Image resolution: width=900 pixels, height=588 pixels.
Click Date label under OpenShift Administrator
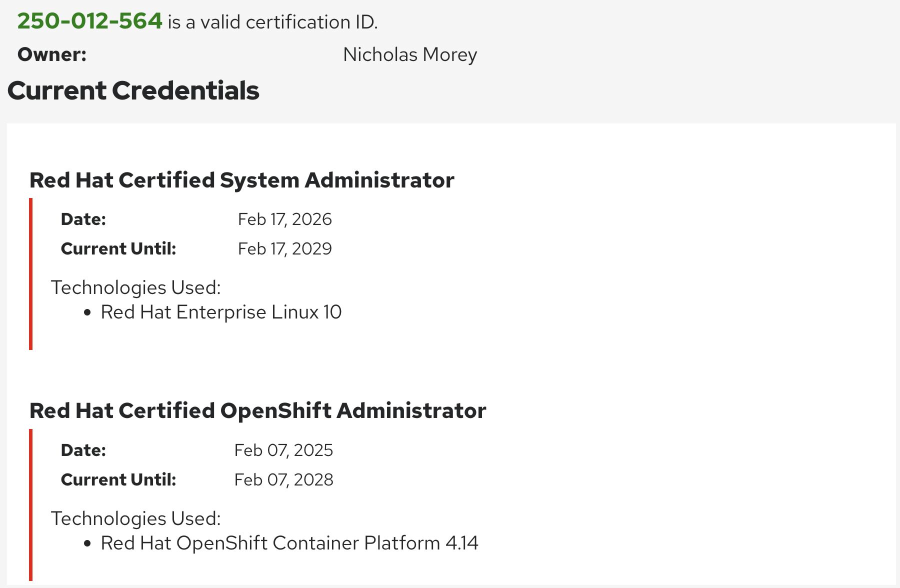pos(83,450)
